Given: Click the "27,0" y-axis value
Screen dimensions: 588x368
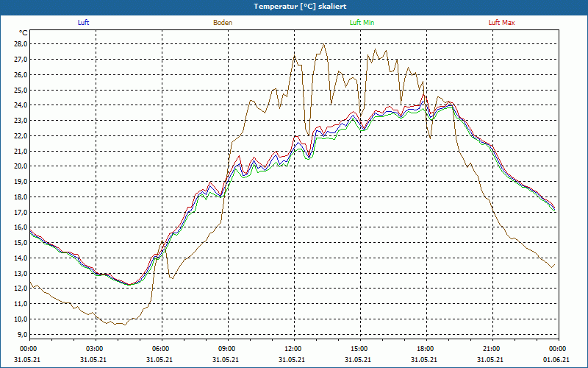Looking at the screenshot, I should pos(21,60).
